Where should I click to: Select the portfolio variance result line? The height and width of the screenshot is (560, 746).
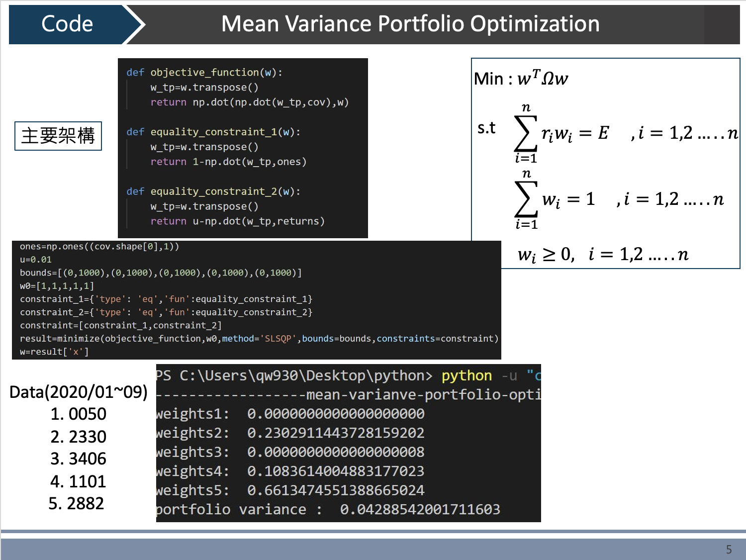click(328, 509)
